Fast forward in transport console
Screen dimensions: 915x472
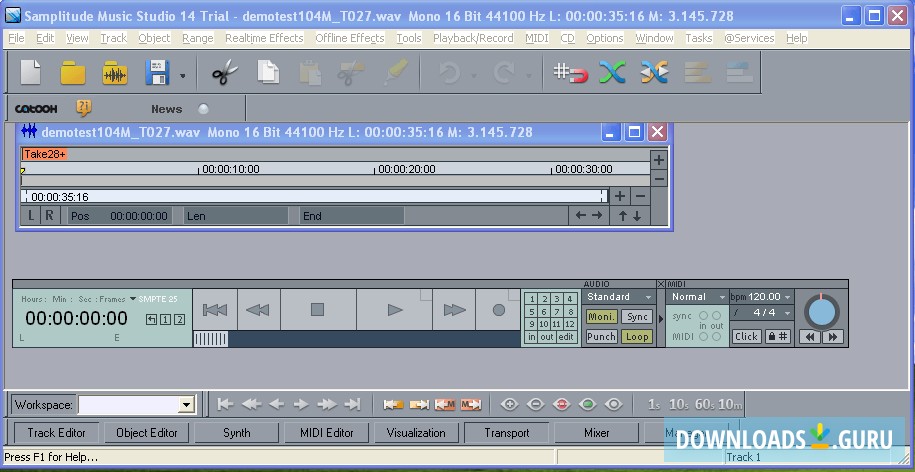(454, 310)
